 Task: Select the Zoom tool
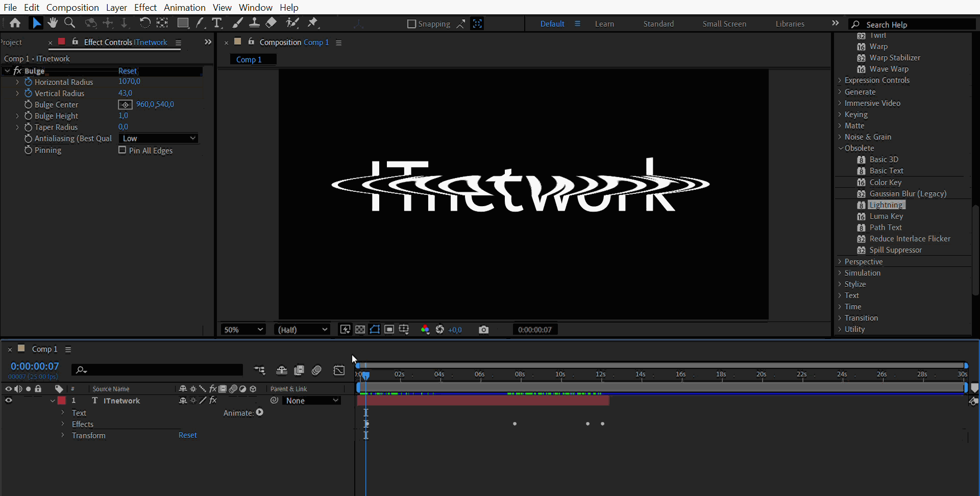point(69,23)
